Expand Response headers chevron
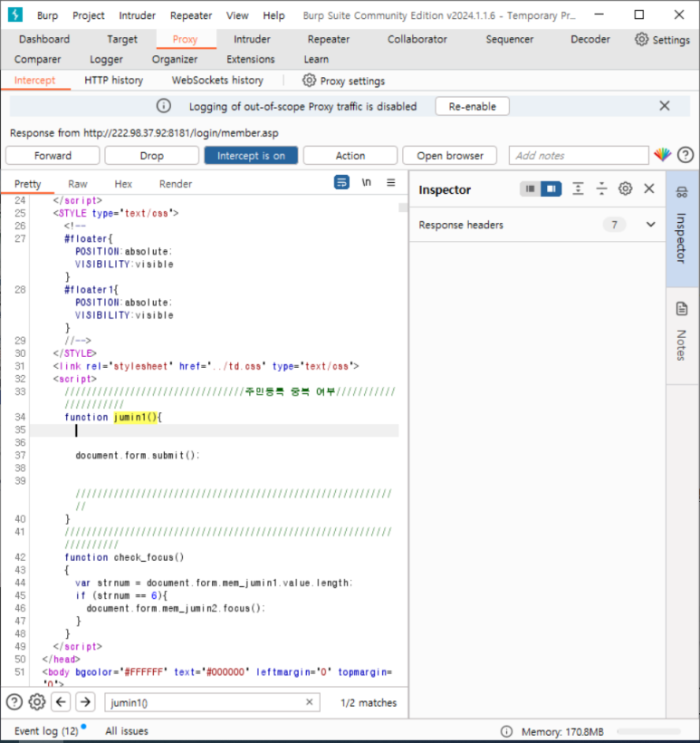This screenshot has width=700, height=743. tap(651, 225)
